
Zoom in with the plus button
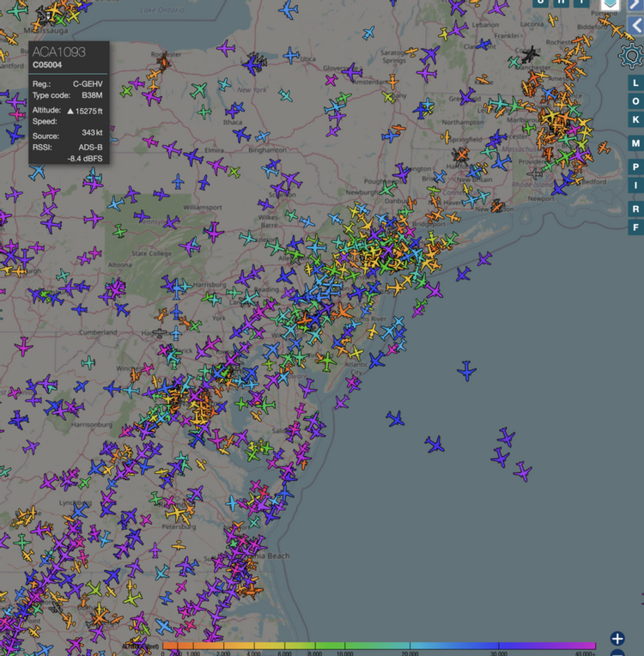pos(617,639)
